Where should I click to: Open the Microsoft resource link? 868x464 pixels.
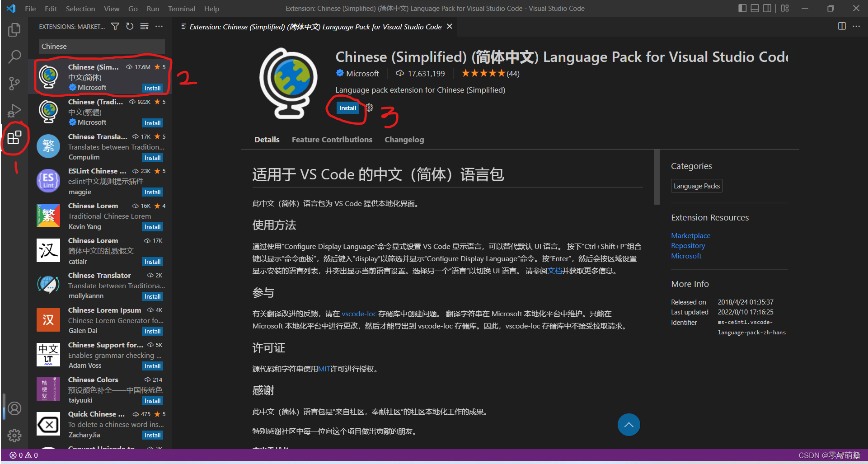686,256
